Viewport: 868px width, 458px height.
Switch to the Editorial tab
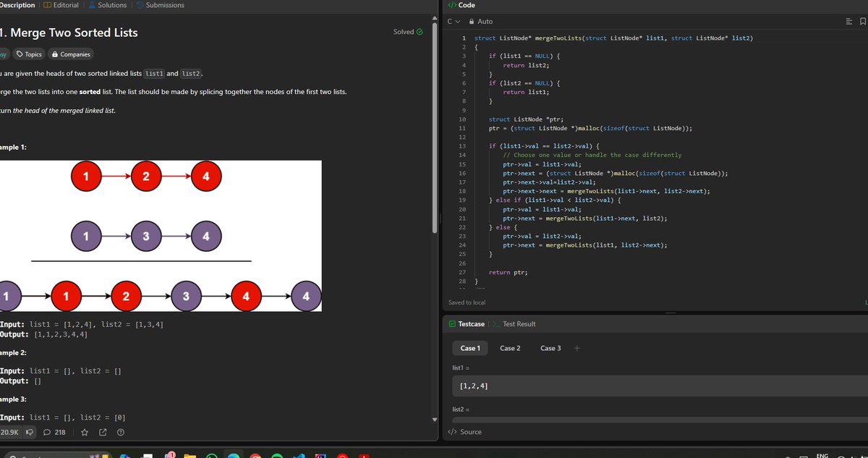click(x=61, y=5)
